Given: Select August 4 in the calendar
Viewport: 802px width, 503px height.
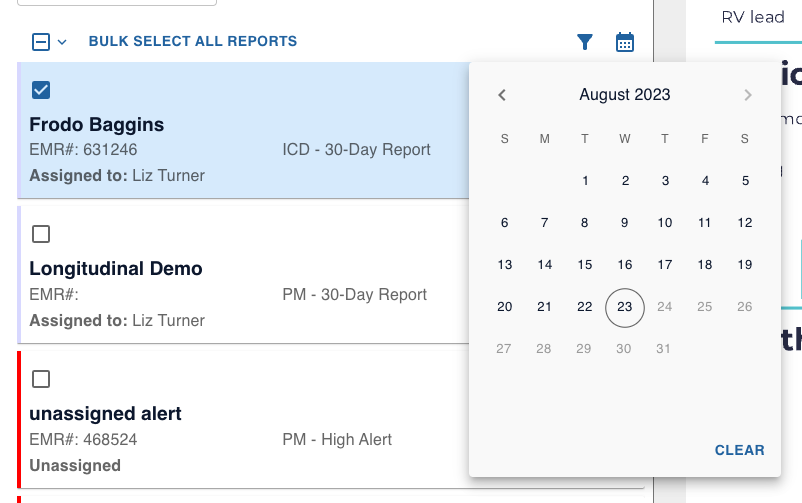Looking at the screenshot, I should pyautogui.click(x=705, y=181).
